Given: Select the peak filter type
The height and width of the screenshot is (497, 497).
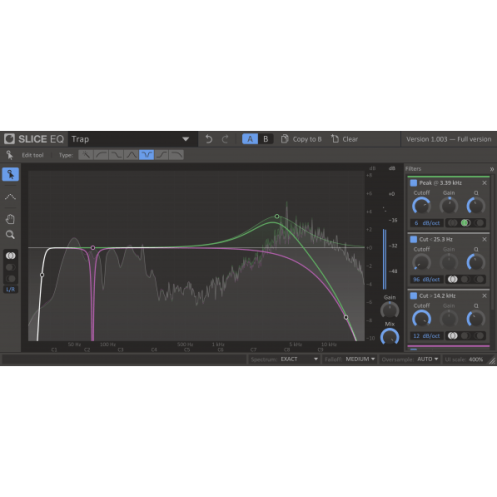Looking at the screenshot, I should (x=131, y=155).
